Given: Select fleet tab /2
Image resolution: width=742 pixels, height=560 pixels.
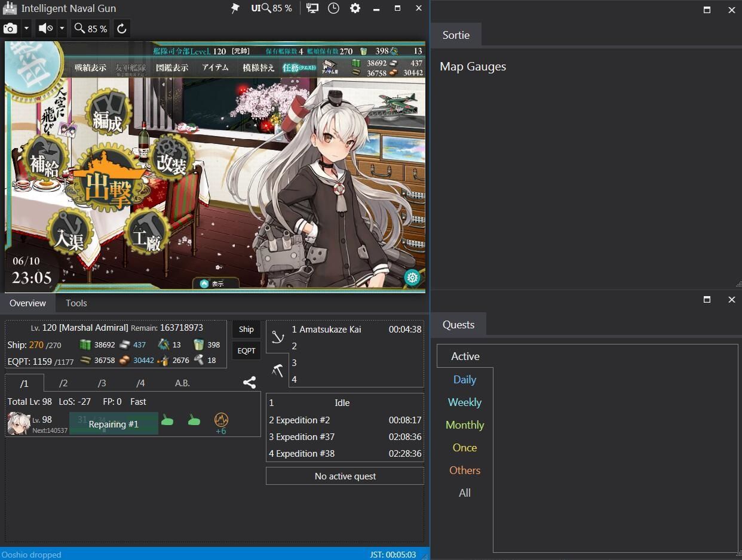Looking at the screenshot, I should click(x=63, y=383).
